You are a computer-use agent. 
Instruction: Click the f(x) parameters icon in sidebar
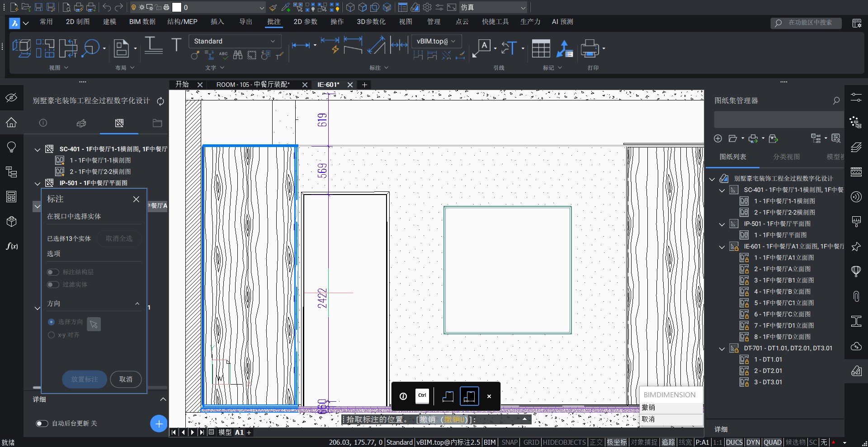pos(12,246)
